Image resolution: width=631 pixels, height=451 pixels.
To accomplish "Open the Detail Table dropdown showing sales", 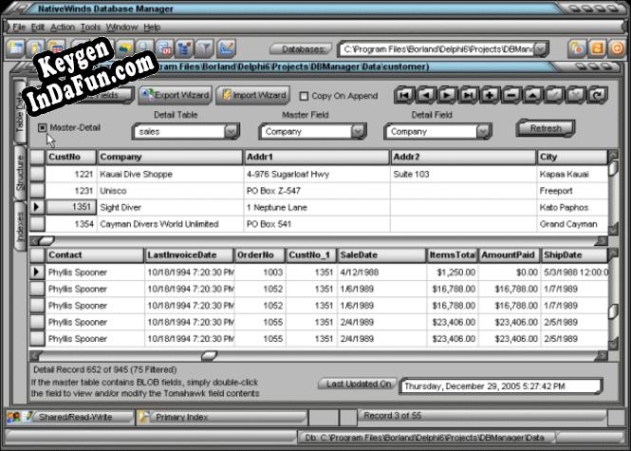I will [231, 132].
